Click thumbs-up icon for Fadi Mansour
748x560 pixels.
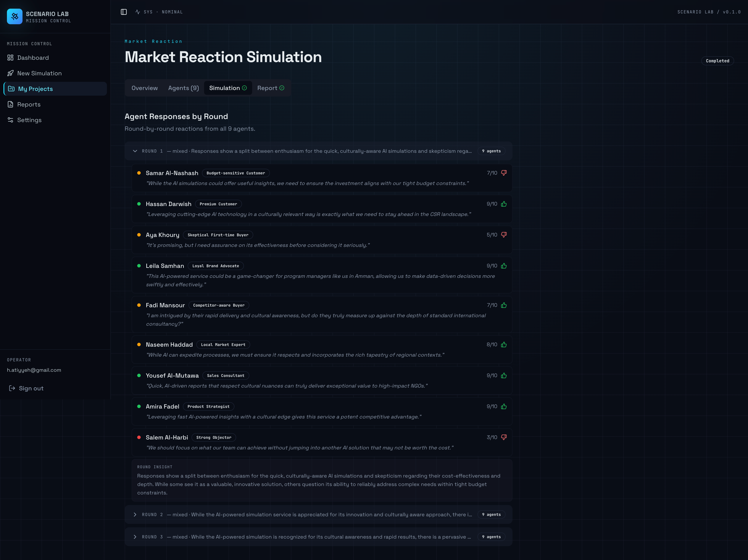(503, 305)
